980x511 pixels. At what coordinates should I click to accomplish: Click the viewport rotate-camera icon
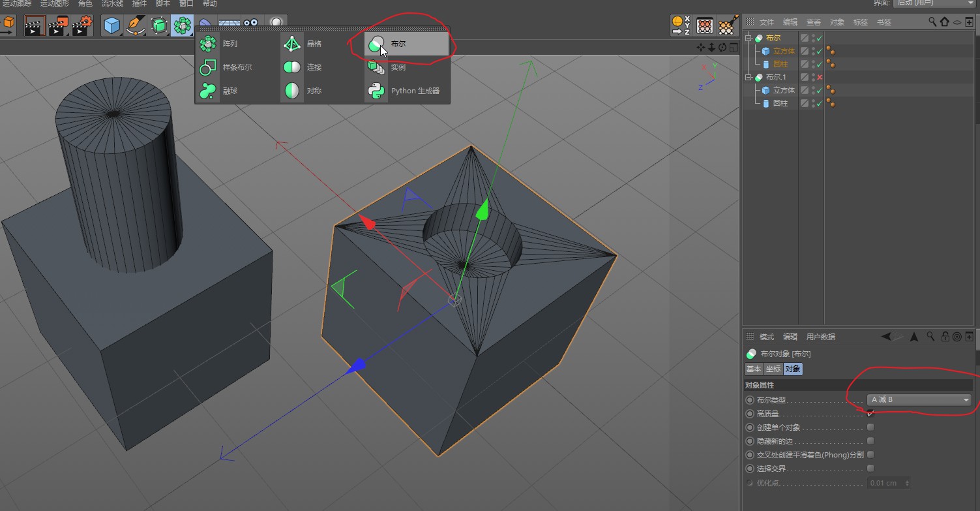point(722,48)
